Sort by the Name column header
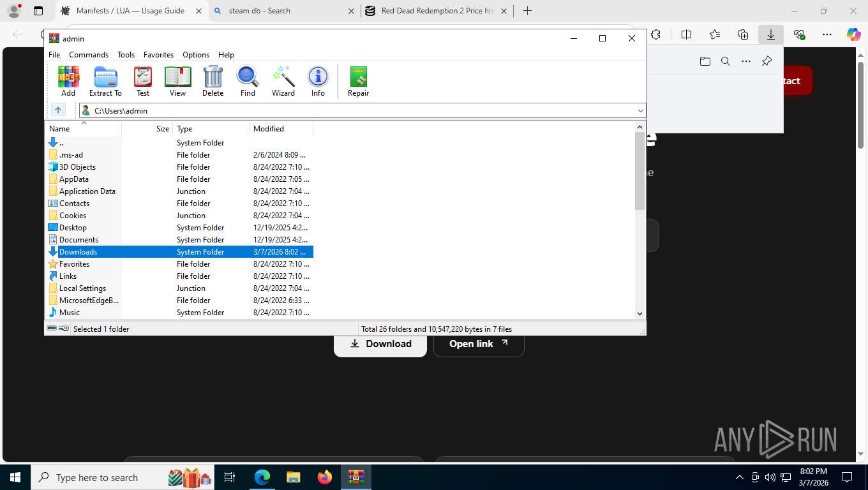This screenshot has height=490, width=868. (x=83, y=129)
